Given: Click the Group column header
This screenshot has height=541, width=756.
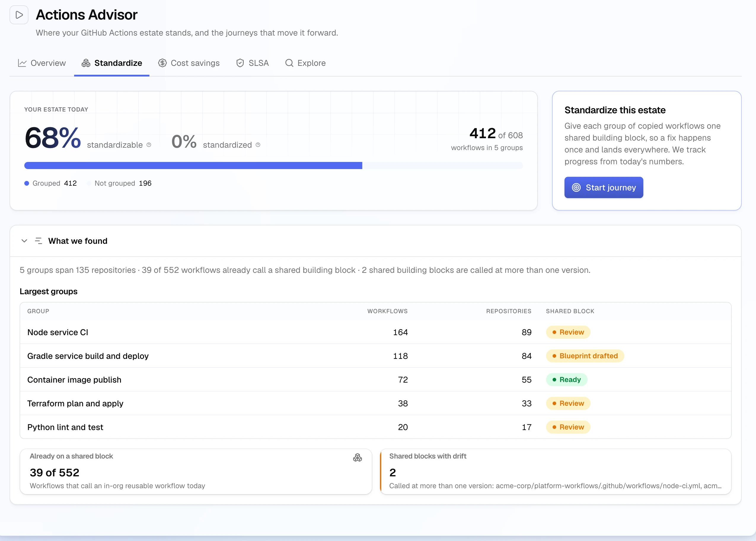Looking at the screenshot, I should [x=38, y=311].
